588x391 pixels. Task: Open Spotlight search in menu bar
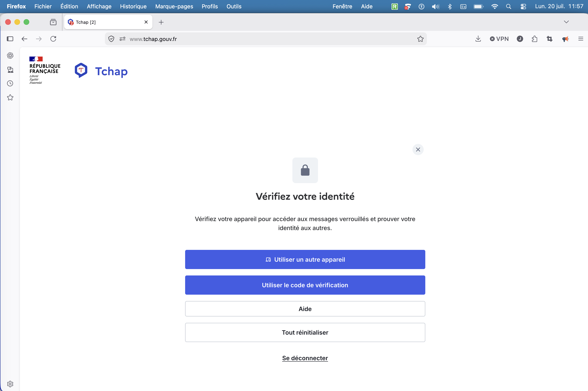(508, 6)
